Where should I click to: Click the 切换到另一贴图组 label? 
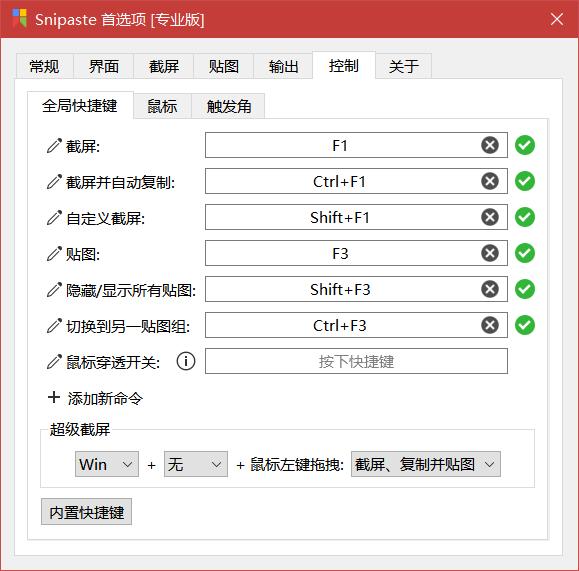pyautogui.click(x=128, y=326)
